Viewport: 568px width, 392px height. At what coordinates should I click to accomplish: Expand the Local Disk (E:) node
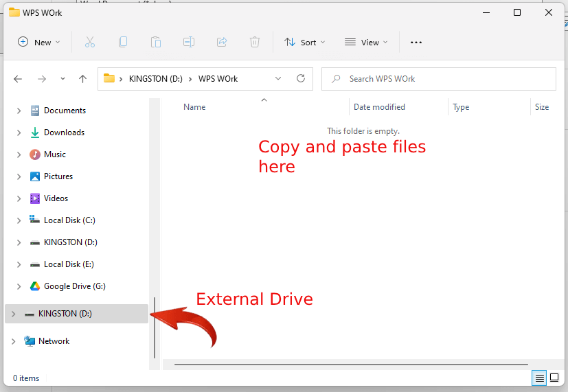[19, 264]
